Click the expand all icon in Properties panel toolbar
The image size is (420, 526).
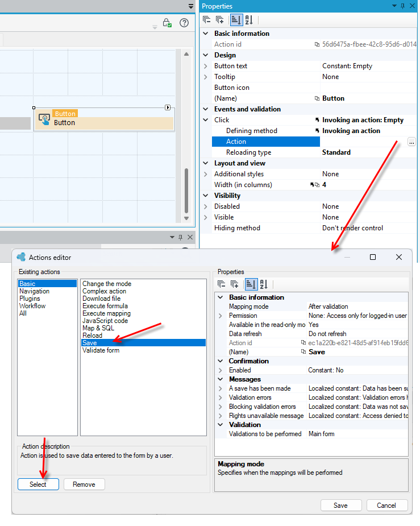tap(220, 20)
